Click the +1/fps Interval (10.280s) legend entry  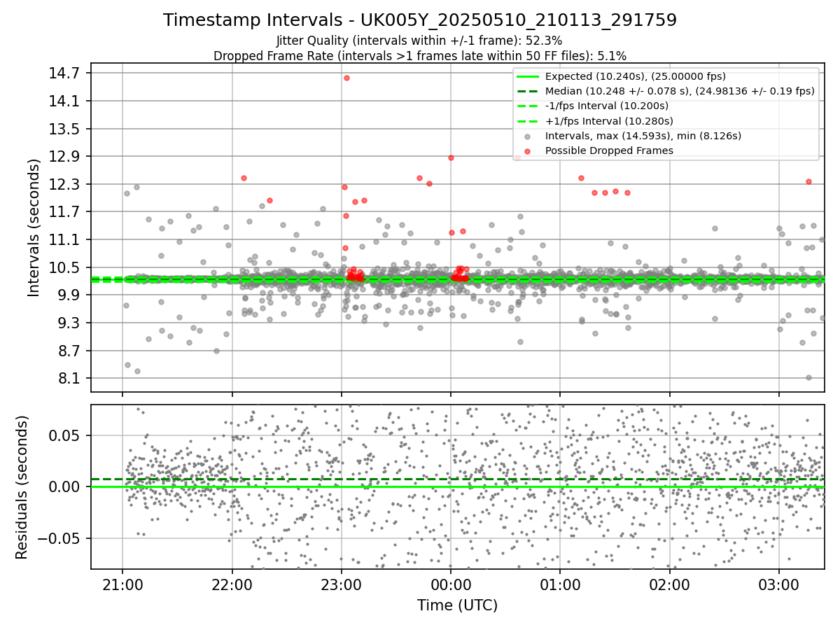click(x=608, y=120)
